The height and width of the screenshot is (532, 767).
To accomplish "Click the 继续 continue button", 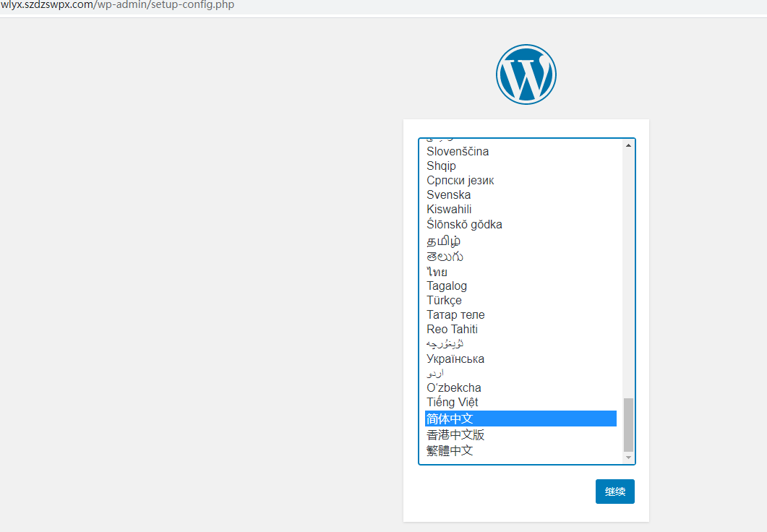I will pyautogui.click(x=614, y=492).
